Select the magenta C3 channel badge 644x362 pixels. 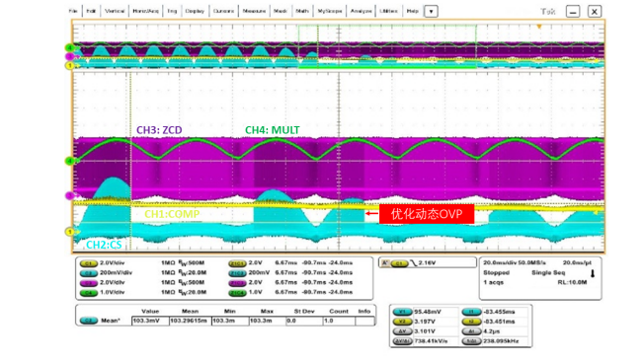(x=88, y=283)
